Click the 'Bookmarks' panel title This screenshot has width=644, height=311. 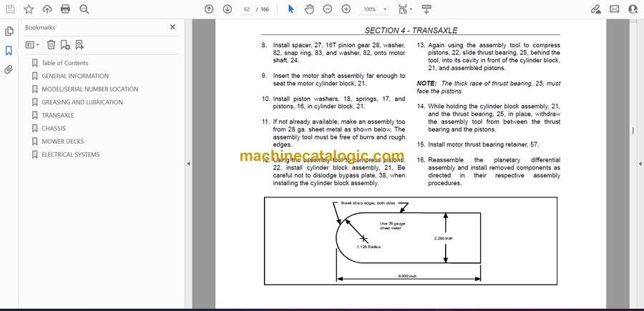pos(40,27)
